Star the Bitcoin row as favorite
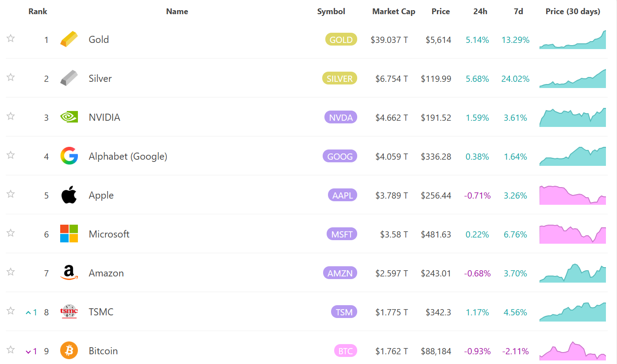 pyautogui.click(x=11, y=350)
